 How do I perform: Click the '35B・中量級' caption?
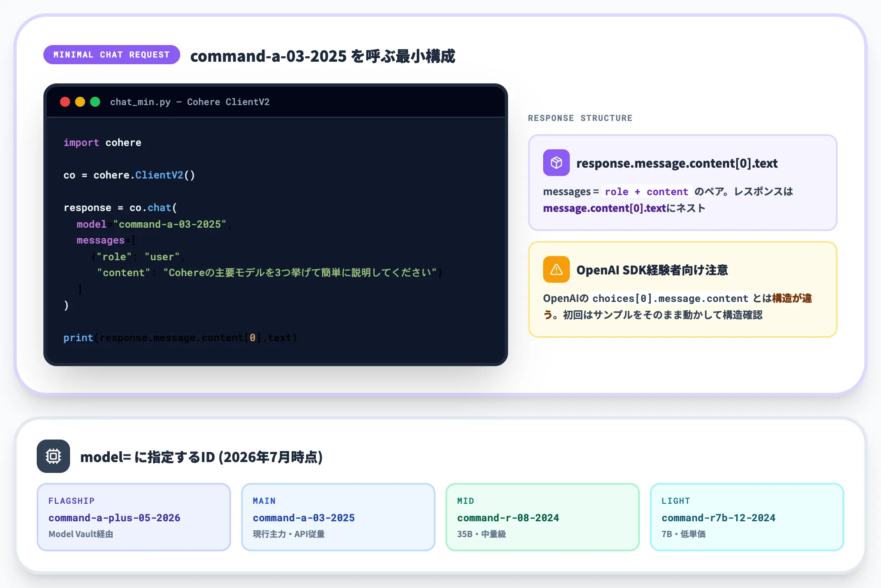481,534
